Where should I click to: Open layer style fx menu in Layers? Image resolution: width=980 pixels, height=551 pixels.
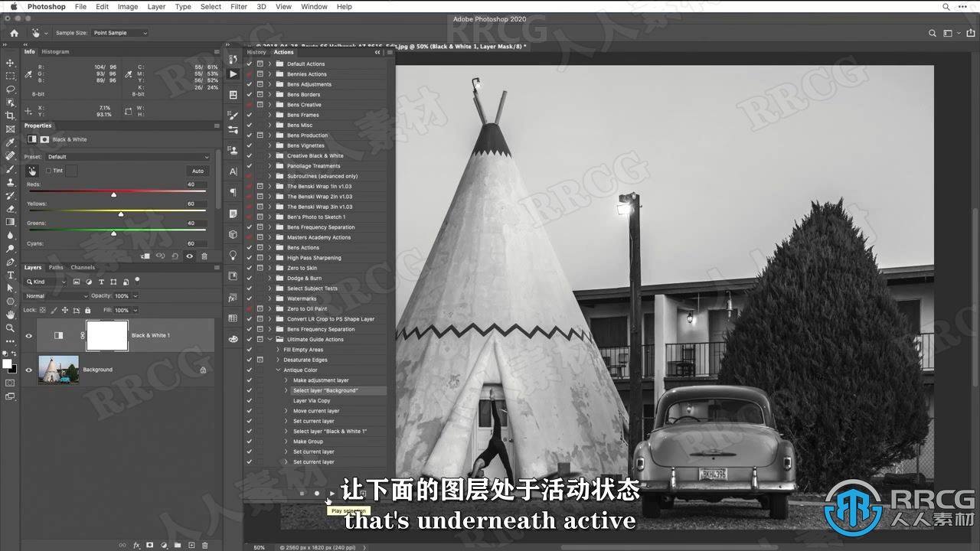[x=136, y=545]
